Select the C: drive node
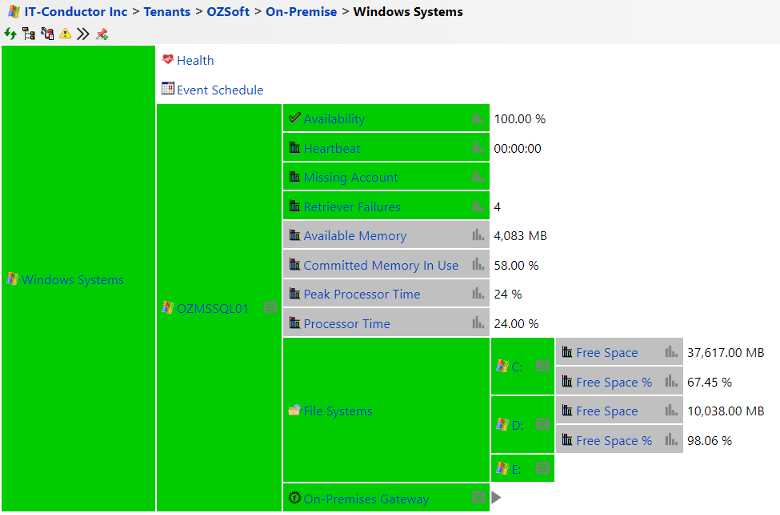This screenshot has height=515, width=780. [x=517, y=367]
